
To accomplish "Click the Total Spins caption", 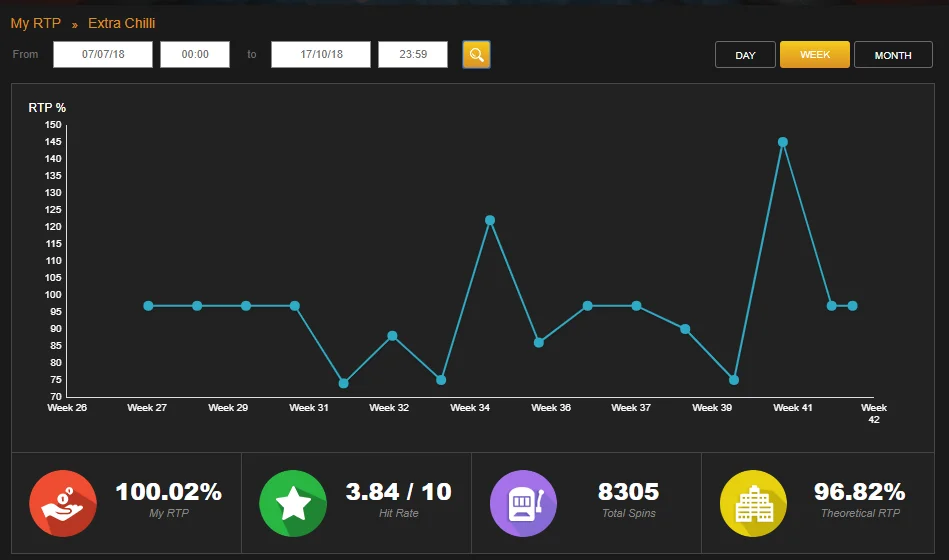I will (629, 513).
